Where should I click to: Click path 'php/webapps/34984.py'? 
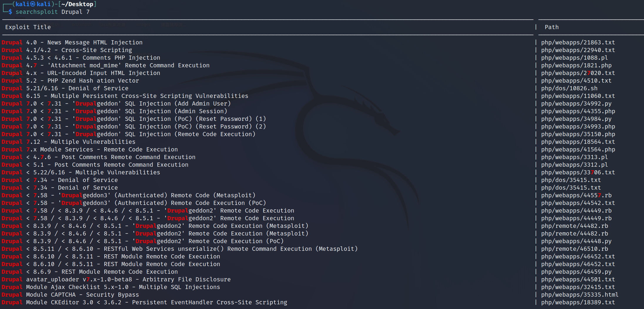[x=576, y=119]
